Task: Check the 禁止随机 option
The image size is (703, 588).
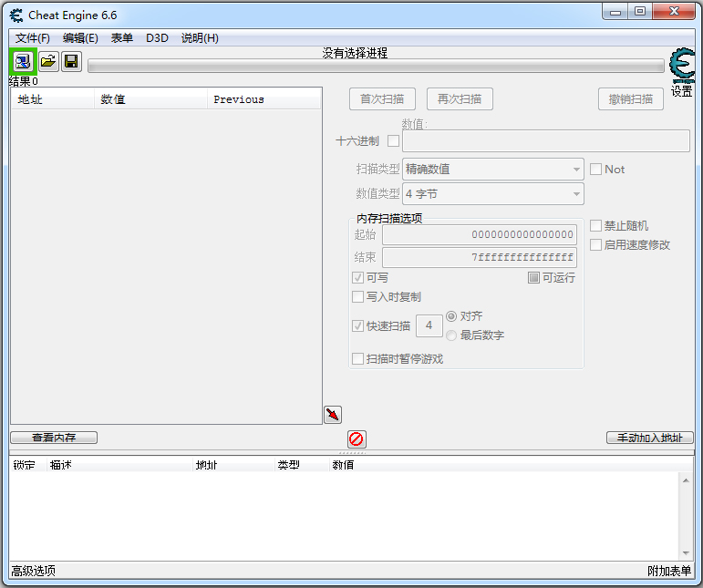Action: coord(595,225)
